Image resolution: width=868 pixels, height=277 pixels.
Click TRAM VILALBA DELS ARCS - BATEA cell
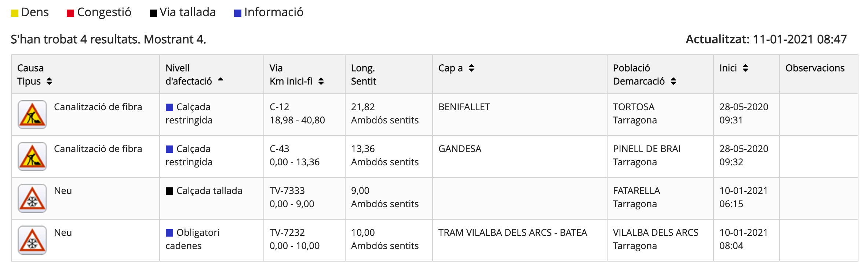(x=513, y=233)
